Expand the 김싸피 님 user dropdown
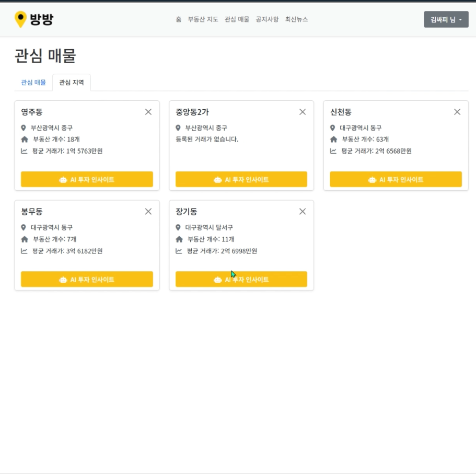This screenshot has height=474, width=476. click(446, 19)
